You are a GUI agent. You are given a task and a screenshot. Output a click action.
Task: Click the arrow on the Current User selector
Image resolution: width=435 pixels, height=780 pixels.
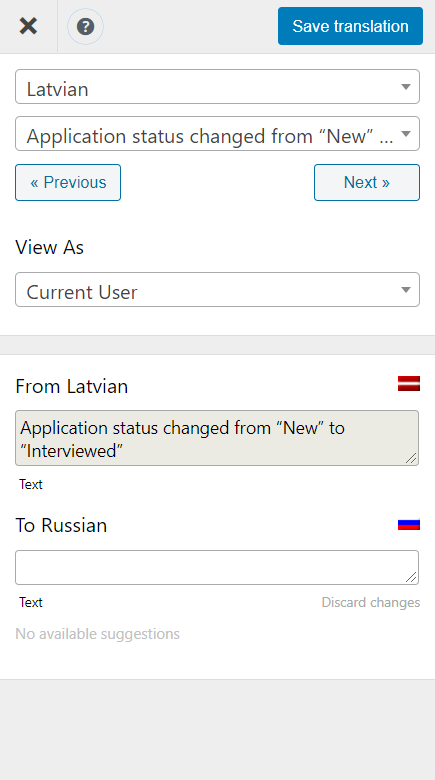[x=406, y=290]
